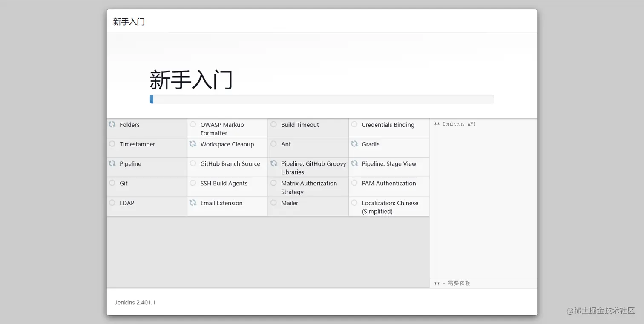644x324 pixels.
Task: Select the Build Timeout plugin name
Action: [300, 125]
